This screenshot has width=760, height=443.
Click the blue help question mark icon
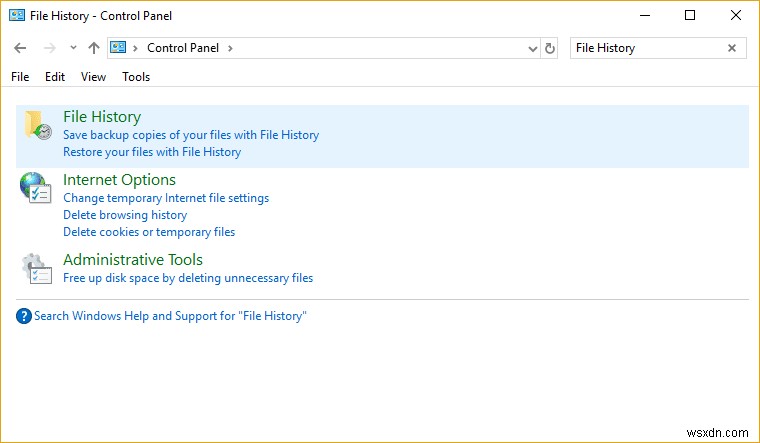point(24,316)
